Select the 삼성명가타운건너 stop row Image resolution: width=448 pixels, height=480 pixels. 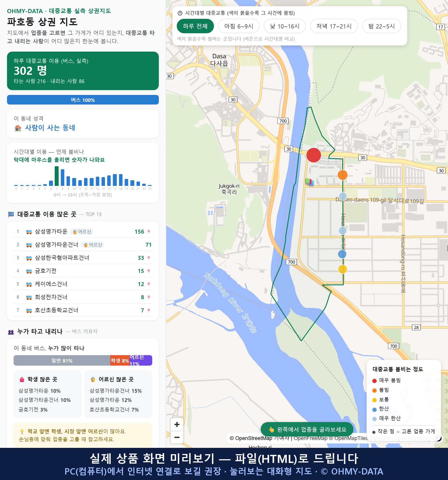pos(83,244)
